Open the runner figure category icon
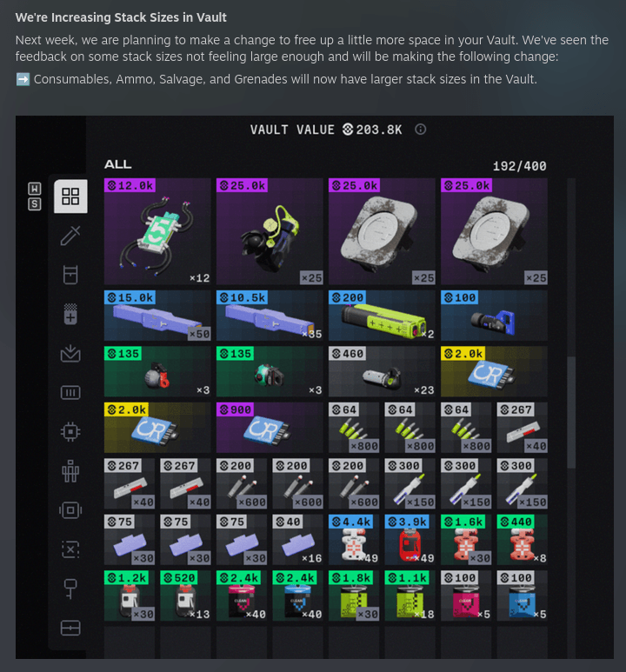626x672 pixels. 70,471
